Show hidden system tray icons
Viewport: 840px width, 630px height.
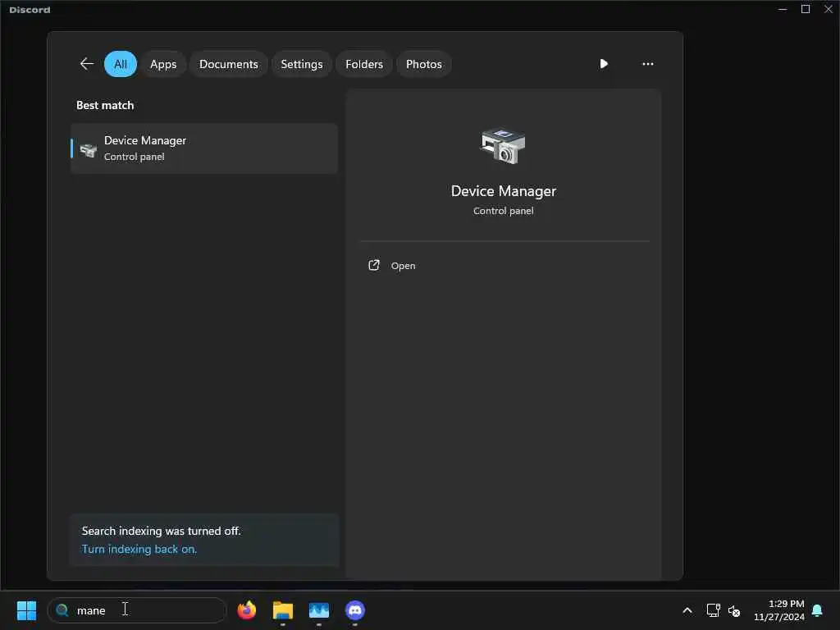pos(687,610)
